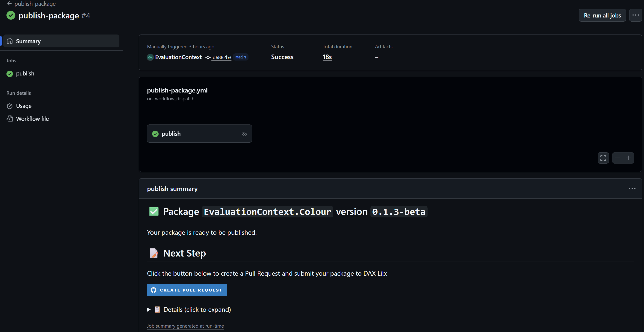
Task: Open Workflow file via its sidebar icon
Action: click(9, 118)
